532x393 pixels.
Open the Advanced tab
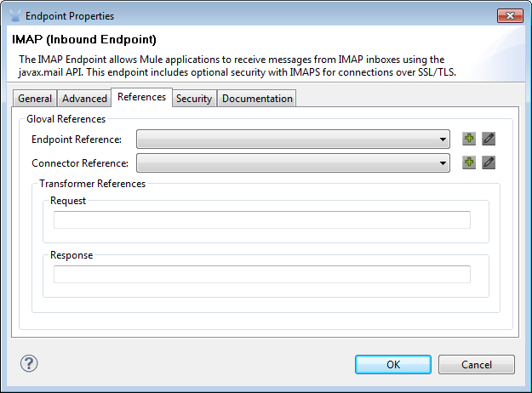(85, 99)
